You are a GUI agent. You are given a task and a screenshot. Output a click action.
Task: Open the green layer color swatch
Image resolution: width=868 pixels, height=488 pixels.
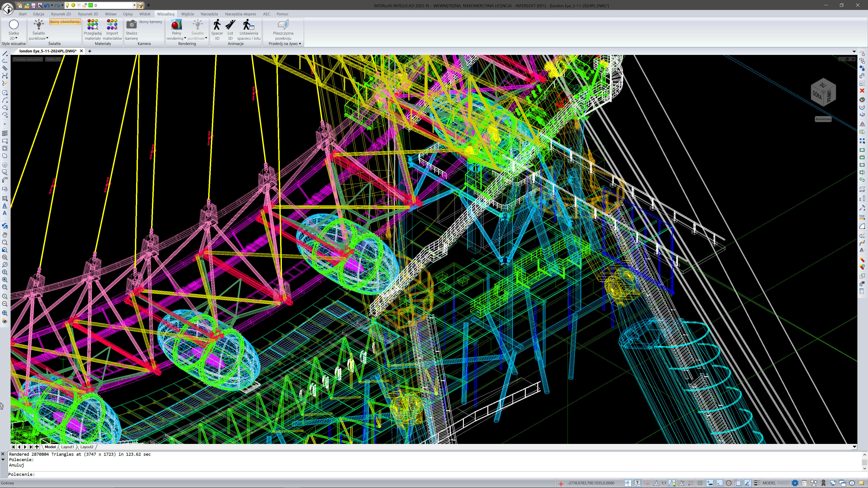tap(90, 5)
